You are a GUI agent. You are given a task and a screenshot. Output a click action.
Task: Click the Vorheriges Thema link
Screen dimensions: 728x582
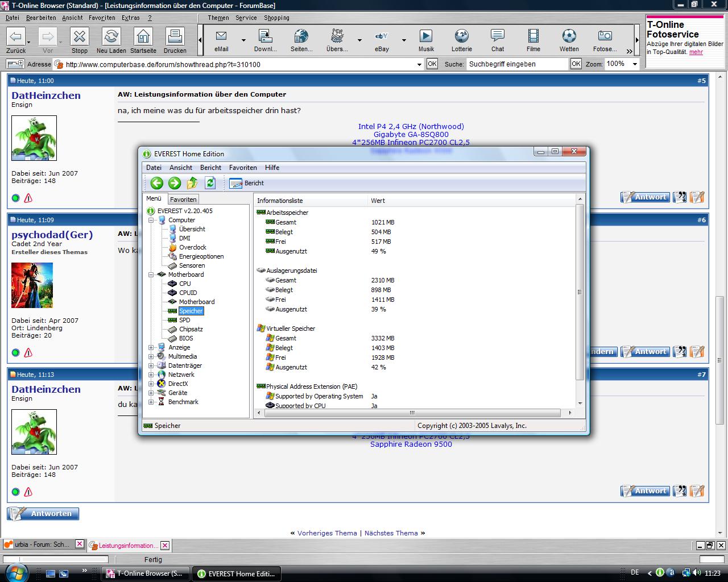(x=327, y=533)
